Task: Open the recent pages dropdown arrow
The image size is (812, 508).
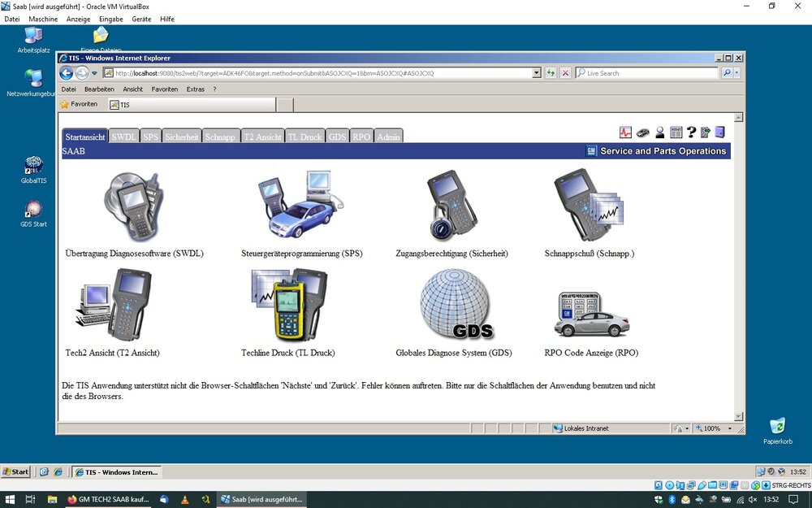Action: (94, 73)
